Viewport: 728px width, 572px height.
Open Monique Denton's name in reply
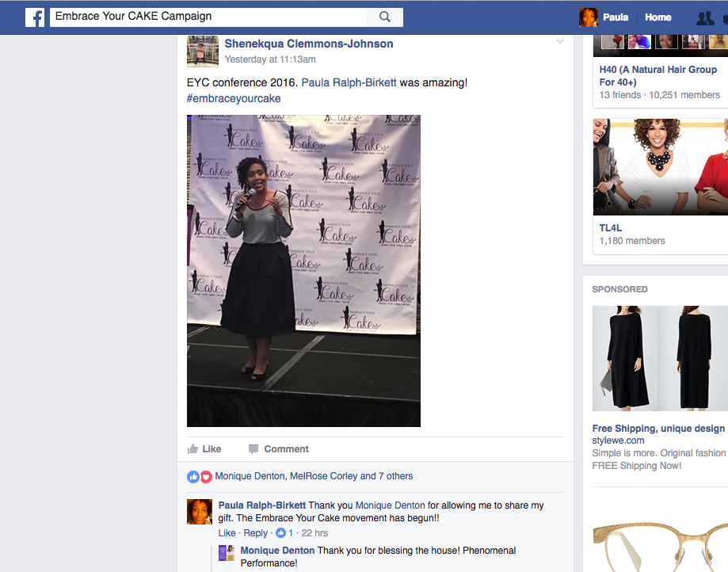point(277,550)
